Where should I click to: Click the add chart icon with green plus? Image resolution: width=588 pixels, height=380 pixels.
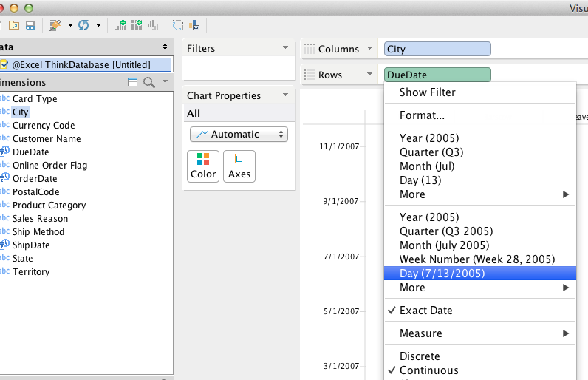[x=121, y=25]
